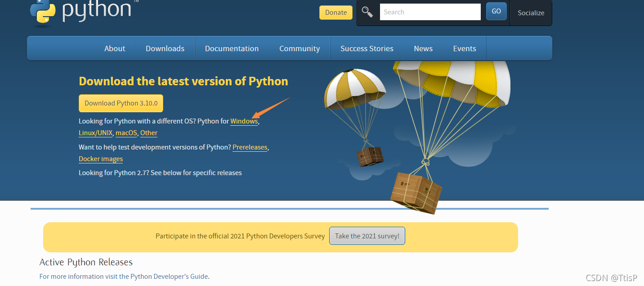This screenshot has width=644, height=286.
Task: Open the Community menu item
Action: [300, 48]
